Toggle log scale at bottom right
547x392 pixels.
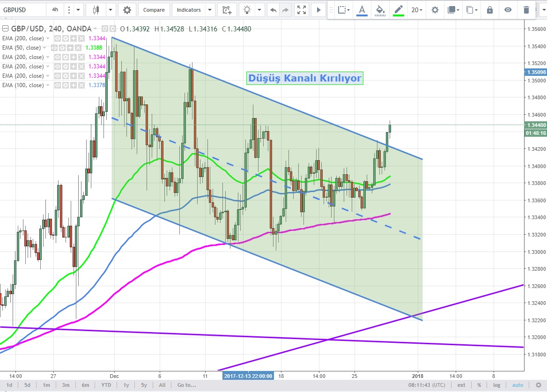(x=496, y=385)
